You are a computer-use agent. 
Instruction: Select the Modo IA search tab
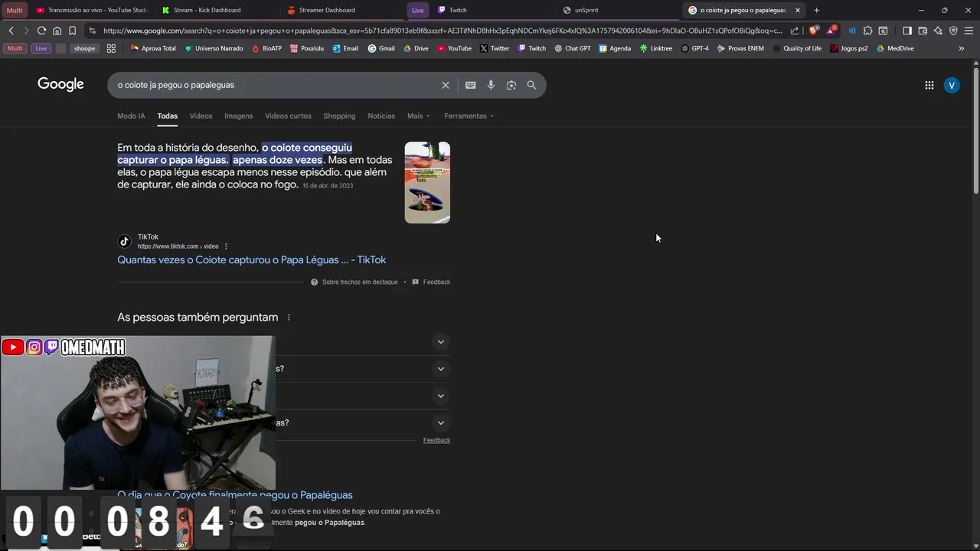tap(131, 116)
